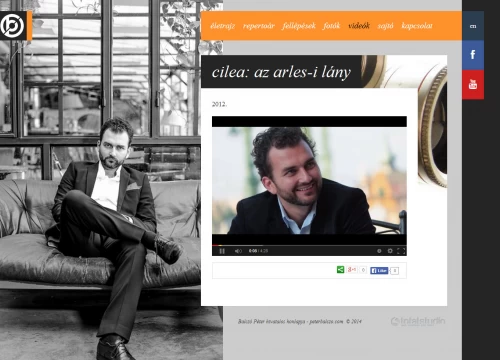Open the YouTube sidebar icon
Screen dimensions: 500x360
[473, 84]
